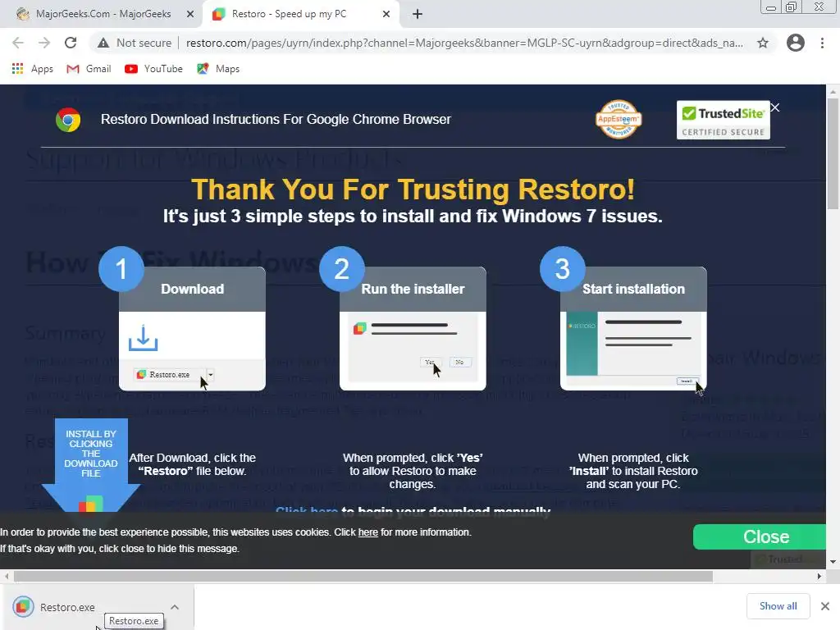Close the MajorGeeks.Com tab
The width and height of the screenshot is (840, 630).
click(190, 15)
